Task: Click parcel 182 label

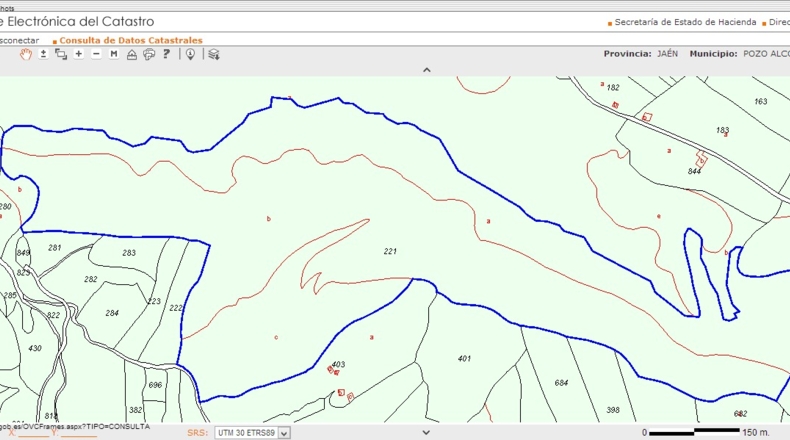Action: point(613,87)
